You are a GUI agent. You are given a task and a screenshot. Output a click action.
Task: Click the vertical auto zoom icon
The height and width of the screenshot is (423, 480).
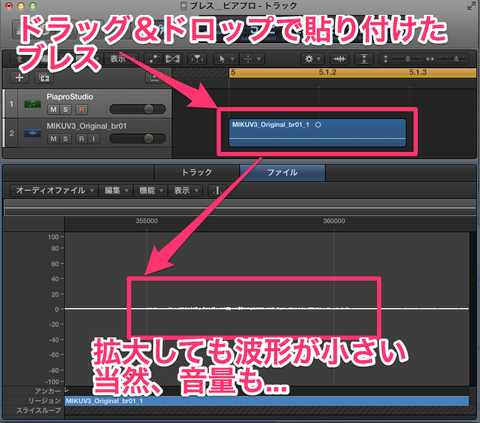click(x=364, y=59)
